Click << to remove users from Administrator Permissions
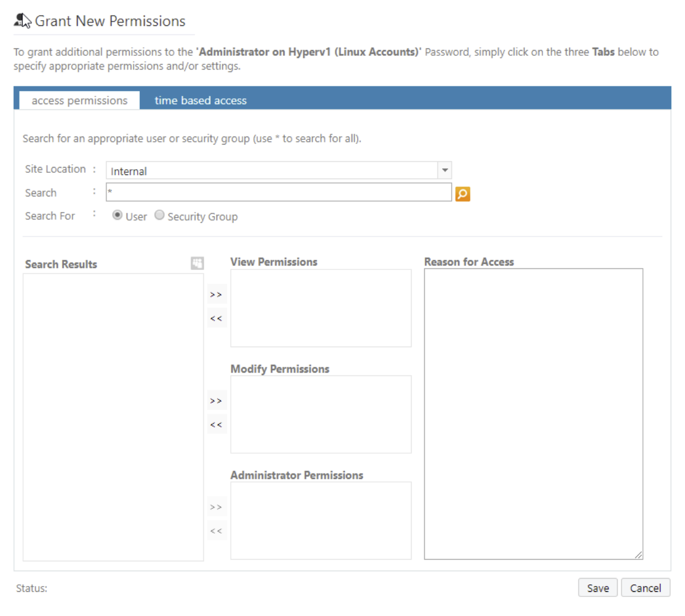This screenshot has height=616, width=685. (216, 530)
